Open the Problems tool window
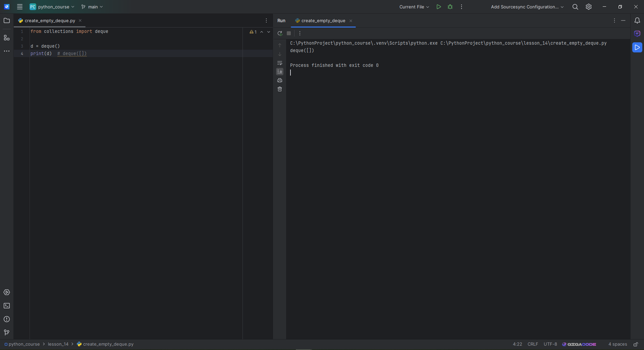 tap(6, 319)
